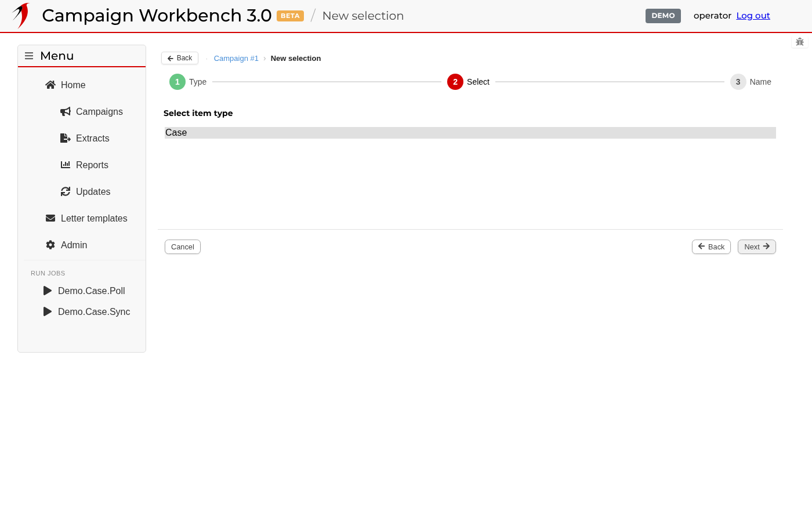Select the Demo.Case.Sync job label
Image resolution: width=812 pixels, height=522 pixels.
click(x=94, y=311)
